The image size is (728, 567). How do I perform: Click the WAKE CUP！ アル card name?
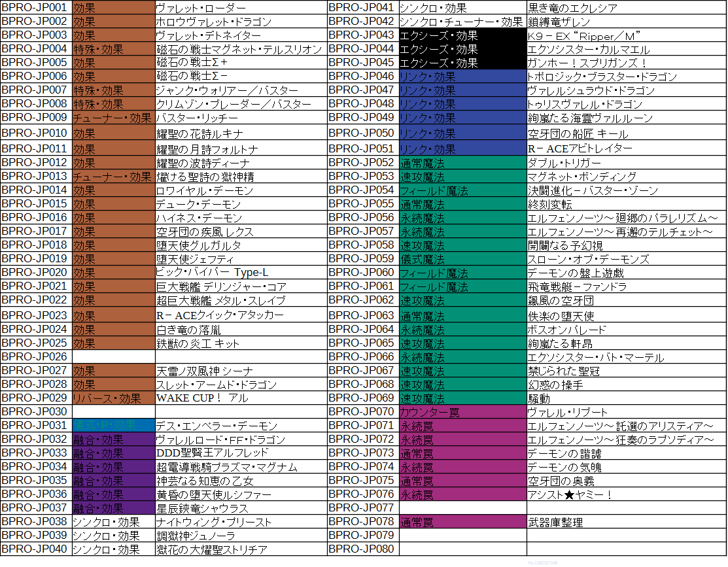click(202, 398)
